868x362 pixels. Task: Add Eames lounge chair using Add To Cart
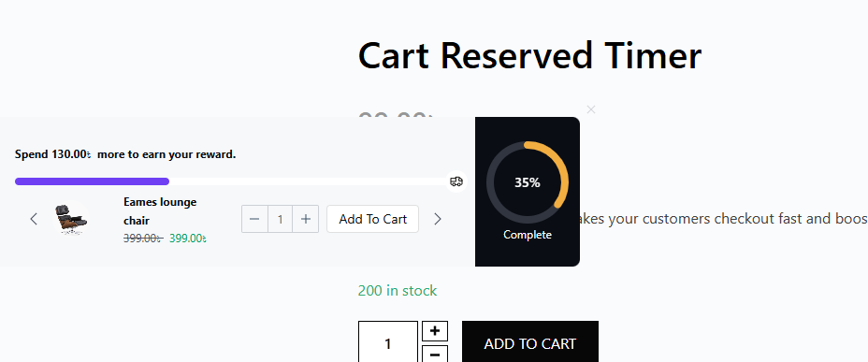(x=372, y=219)
